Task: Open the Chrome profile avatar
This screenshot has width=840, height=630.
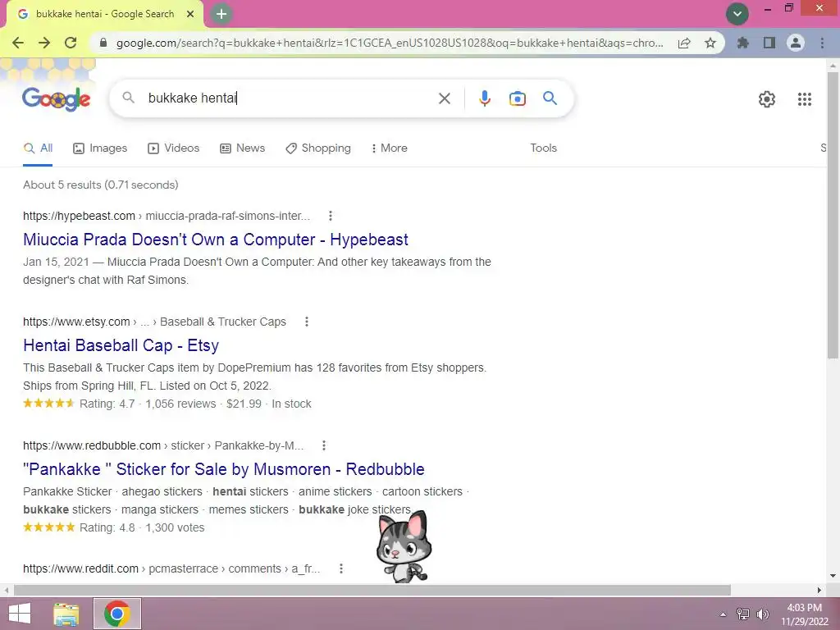Action: pos(796,43)
